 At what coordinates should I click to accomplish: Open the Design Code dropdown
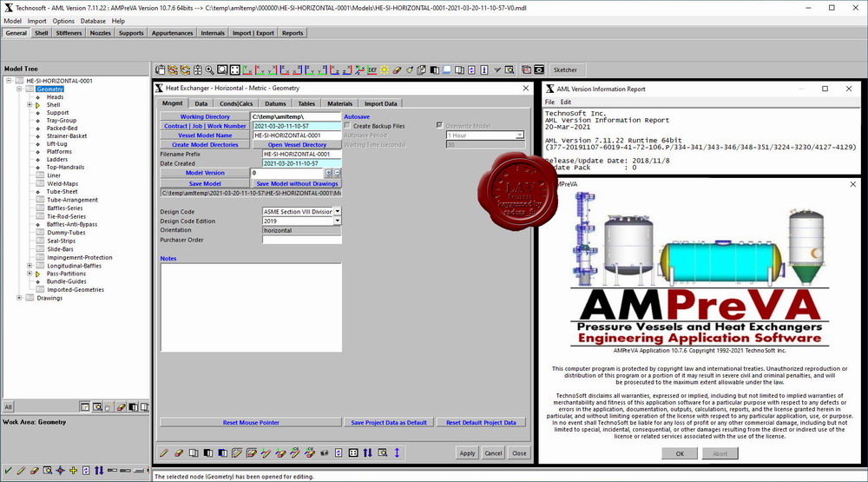[x=337, y=212]
